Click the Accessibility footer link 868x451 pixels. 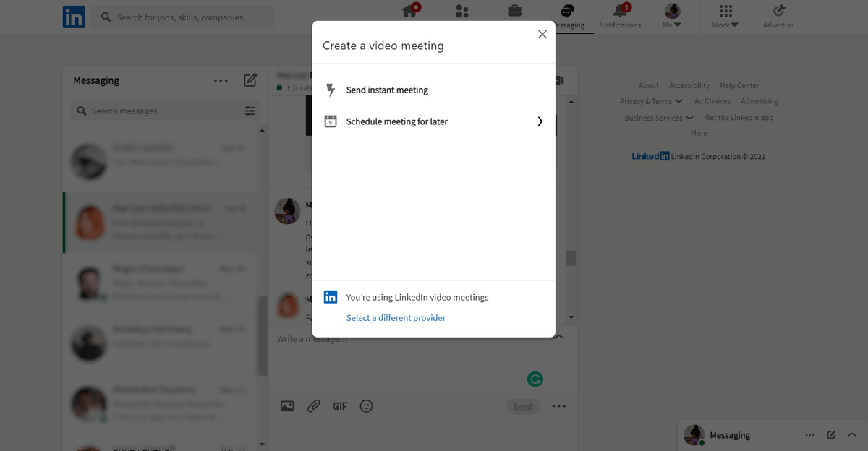point(689,85)
